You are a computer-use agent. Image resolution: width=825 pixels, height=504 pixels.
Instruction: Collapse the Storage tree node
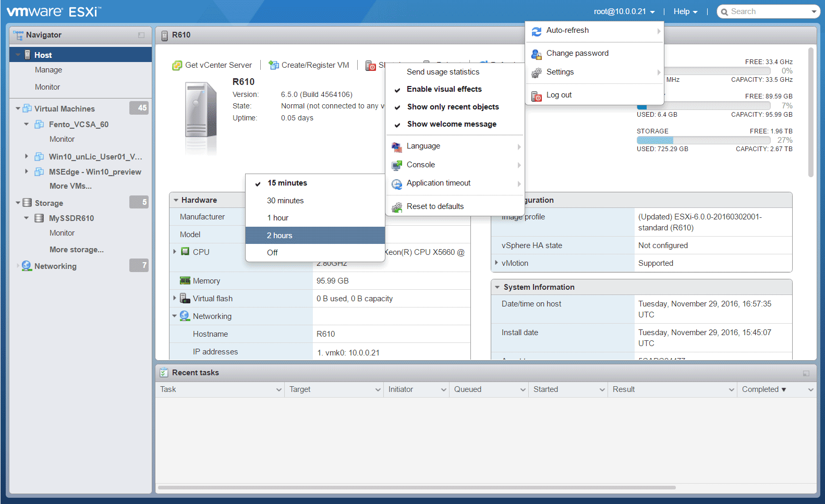[18, 202]
